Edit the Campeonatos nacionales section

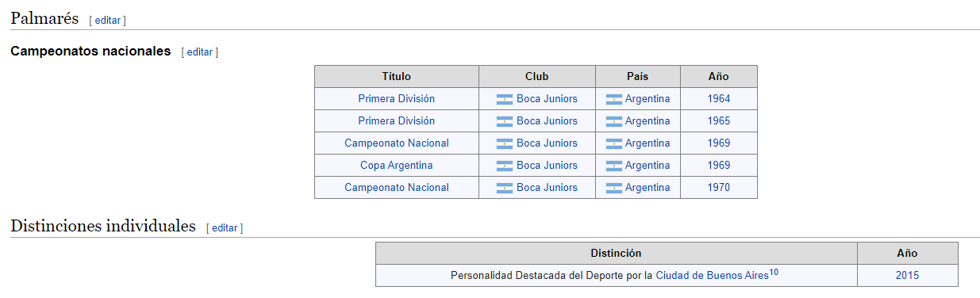[x=199, y=52]
